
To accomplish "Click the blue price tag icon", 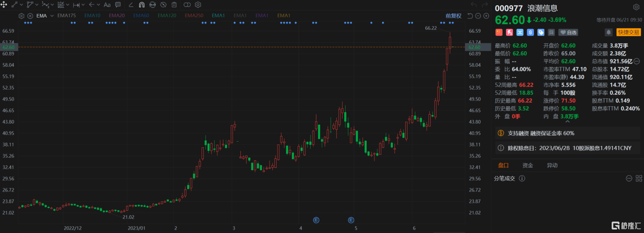I will pos(541,32).
